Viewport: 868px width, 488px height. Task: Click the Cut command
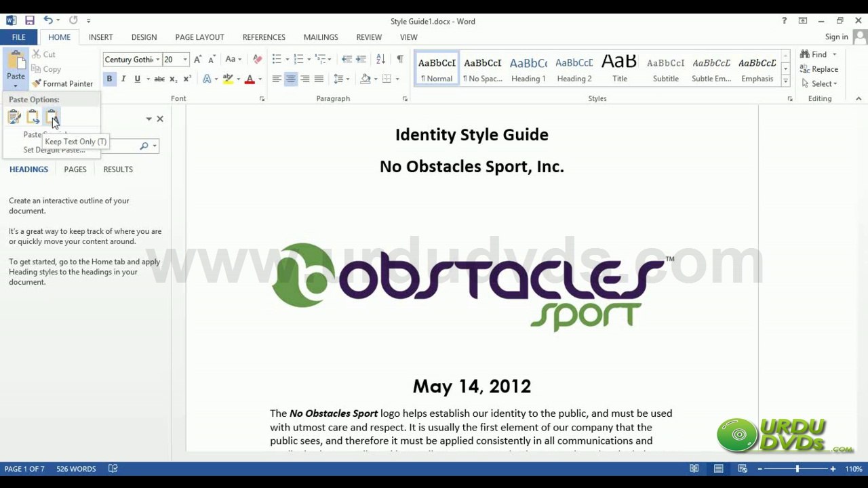click(44, 54)
